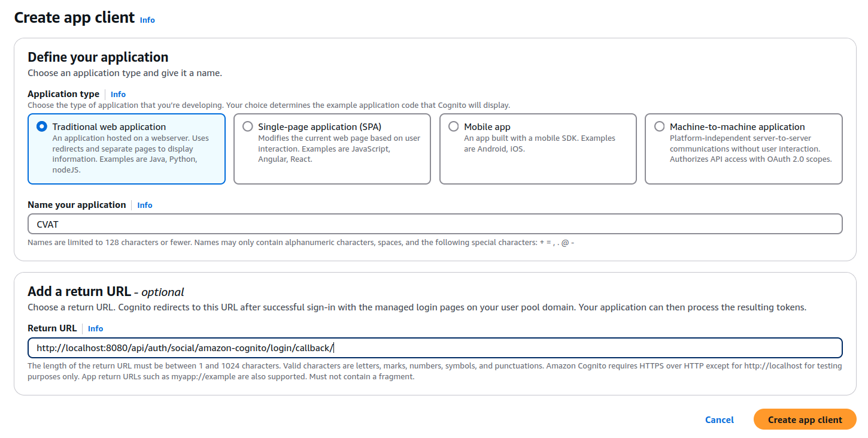Focus the Return URL input field
Viewport: 868px width, 438px height.
tap(435, 348)
